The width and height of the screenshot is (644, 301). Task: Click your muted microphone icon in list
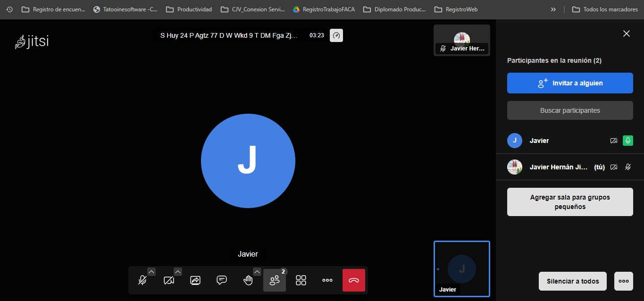point(627,167)
